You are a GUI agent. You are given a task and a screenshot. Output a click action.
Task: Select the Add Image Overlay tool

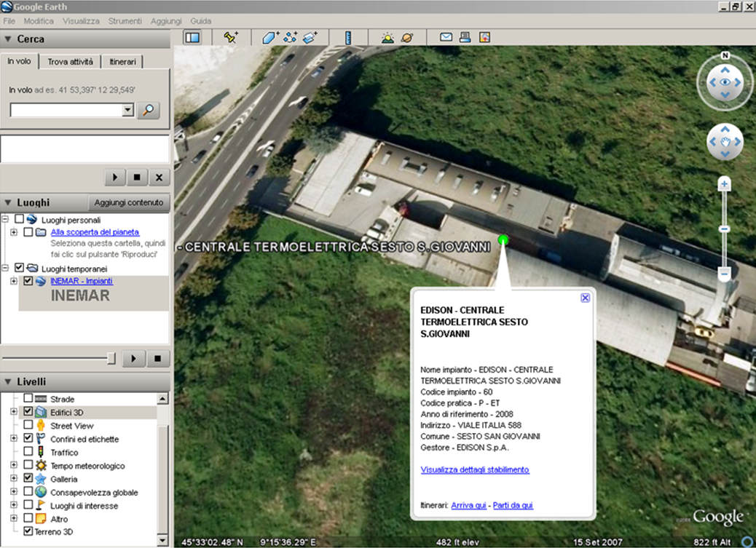tap(310, 37)
